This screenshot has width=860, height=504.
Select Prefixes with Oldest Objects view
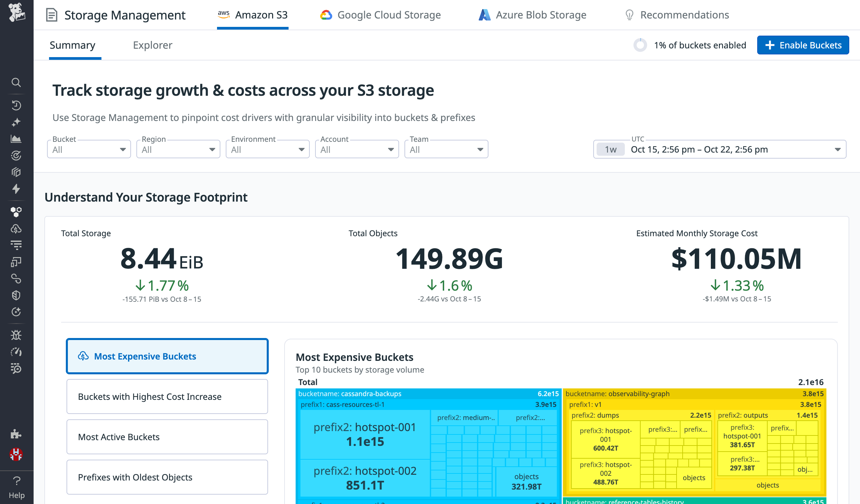pyautogui.click(x=167, y=477)
